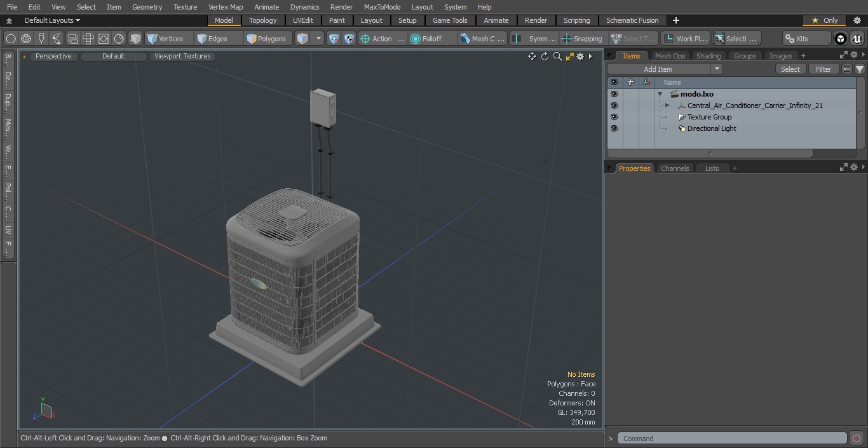Click the viewport maximize arrows icon
Image resolution: width=868 pixels, height=448 pixels.
(569, 56)
